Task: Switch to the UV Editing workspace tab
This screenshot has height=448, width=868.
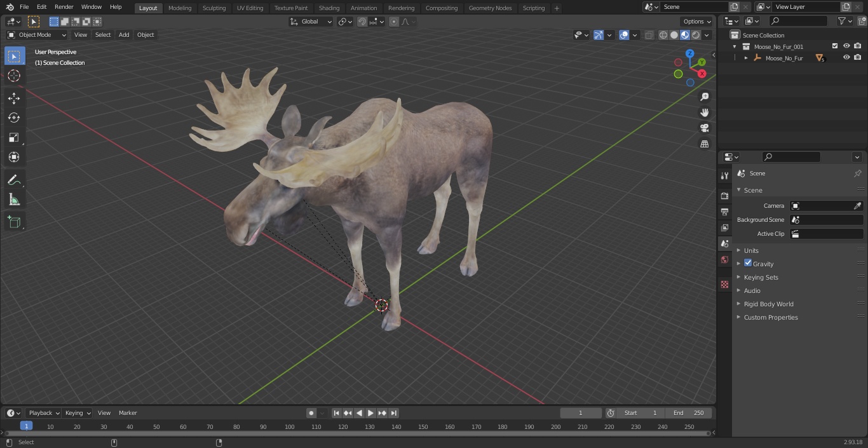Action: (x=250, y=8)
